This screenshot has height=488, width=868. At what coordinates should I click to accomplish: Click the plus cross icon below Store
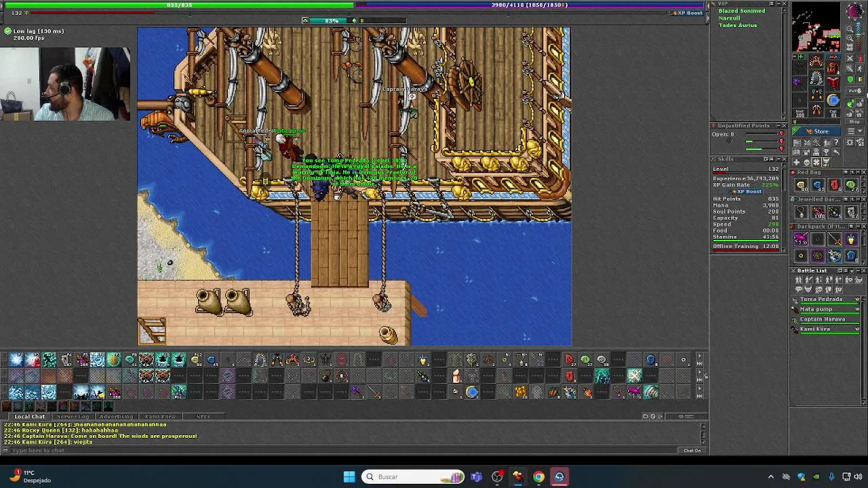click(797, 162)
